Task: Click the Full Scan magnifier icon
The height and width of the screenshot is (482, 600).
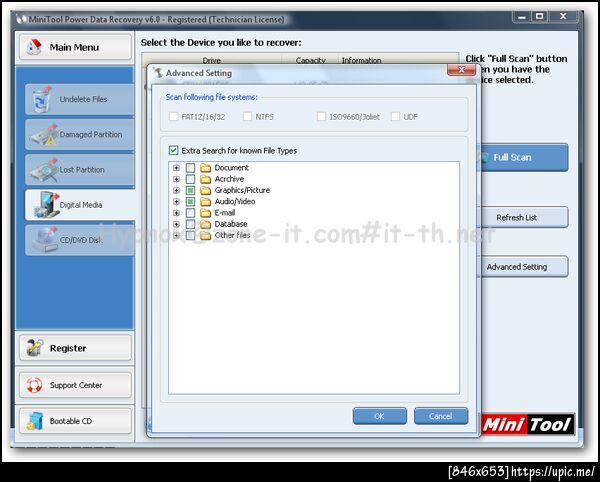Action: pyautogui.click(x=484, y=157)
